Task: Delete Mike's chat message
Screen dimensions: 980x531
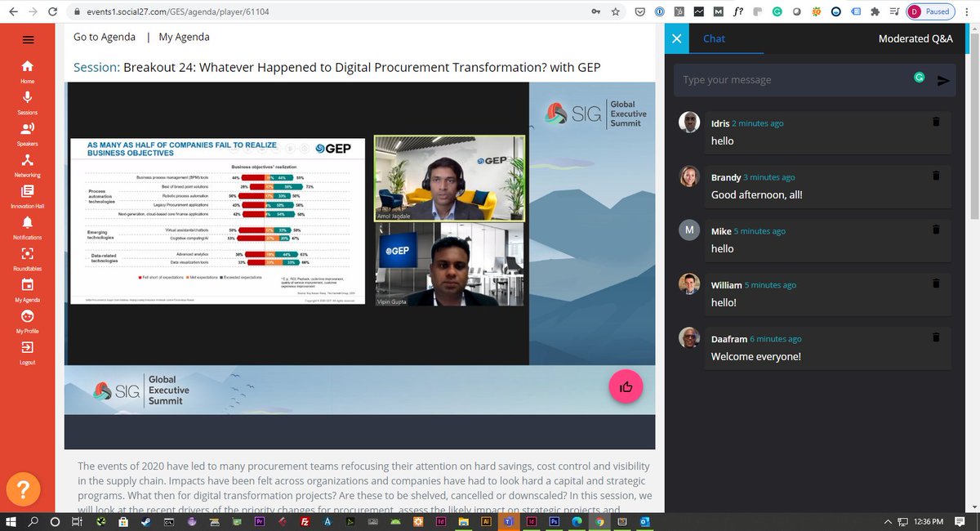Action: click(936, 230)
